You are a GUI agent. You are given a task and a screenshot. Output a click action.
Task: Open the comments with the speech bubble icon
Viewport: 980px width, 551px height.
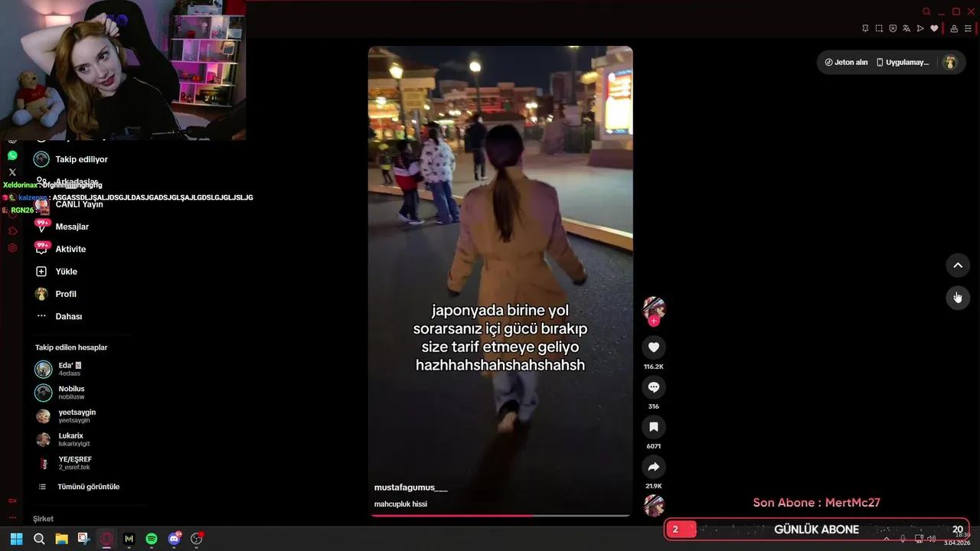point(653,387)
